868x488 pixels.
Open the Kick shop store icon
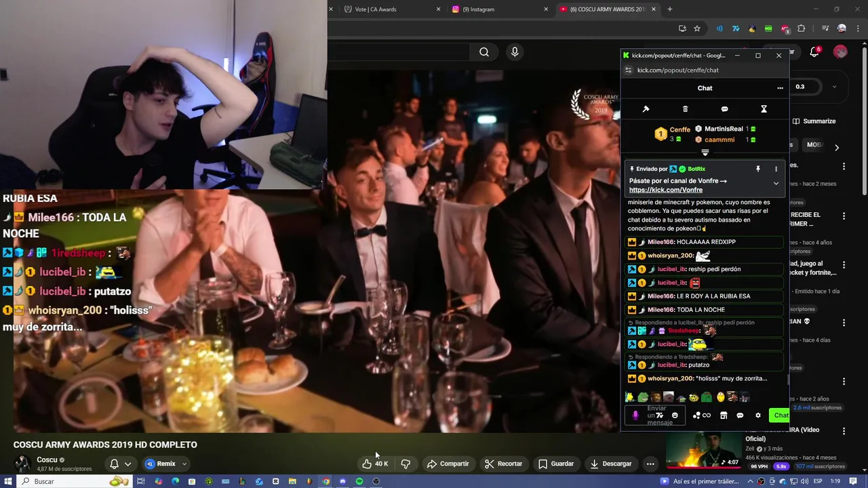click(724, 415)
